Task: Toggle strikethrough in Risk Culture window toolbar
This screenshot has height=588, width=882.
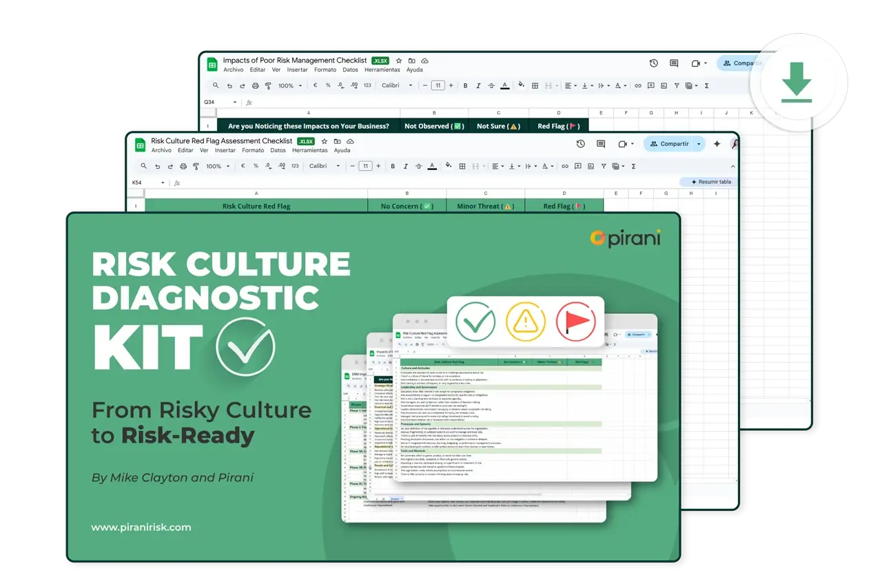Action: 418,166
